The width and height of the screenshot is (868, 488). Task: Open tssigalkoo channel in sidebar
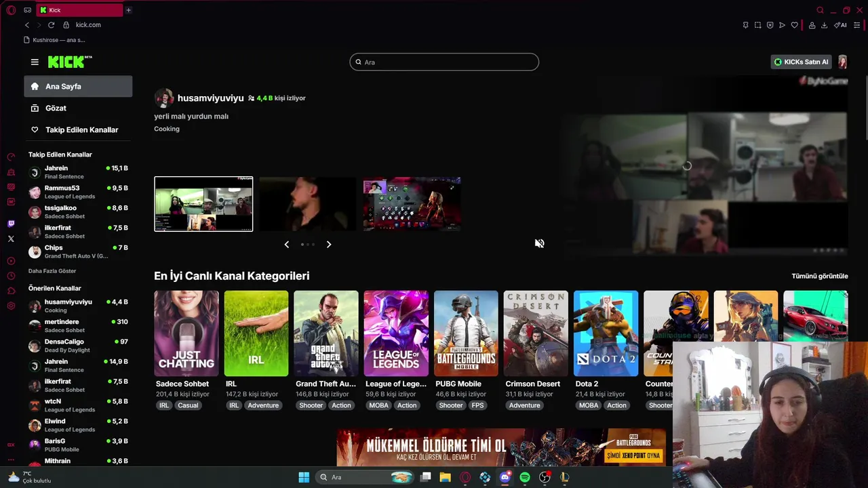(x=78, y=211)
